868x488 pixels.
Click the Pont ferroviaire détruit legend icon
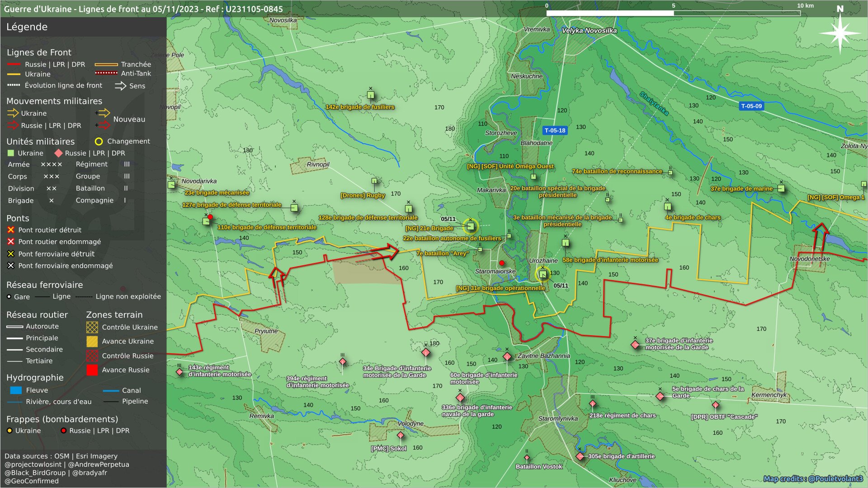[x=11, y=254]
